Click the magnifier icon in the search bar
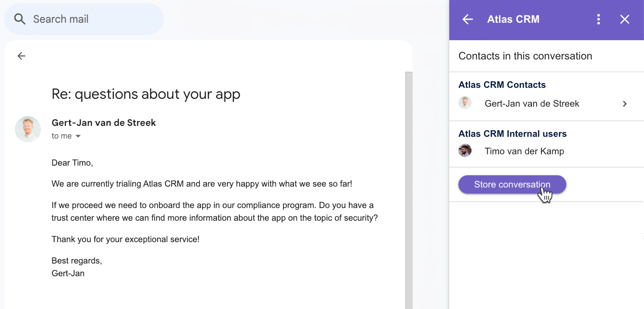644x309 pixels. pos(20,19)
